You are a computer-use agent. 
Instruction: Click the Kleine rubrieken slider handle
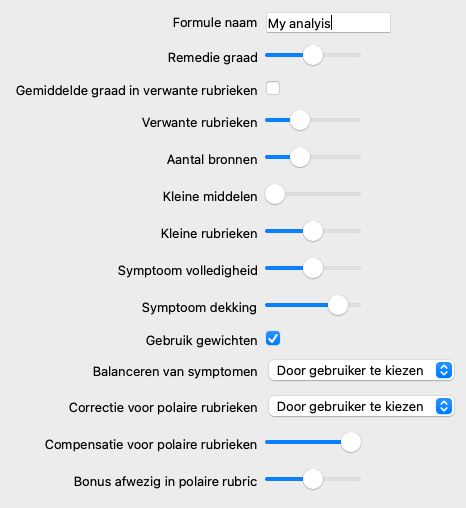[x=313, y=231]
